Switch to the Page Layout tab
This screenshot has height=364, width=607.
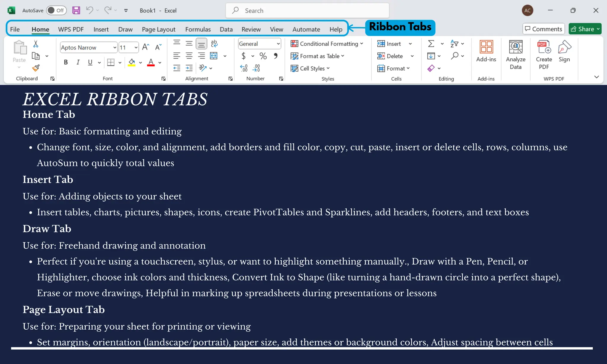tap(159, 29)
